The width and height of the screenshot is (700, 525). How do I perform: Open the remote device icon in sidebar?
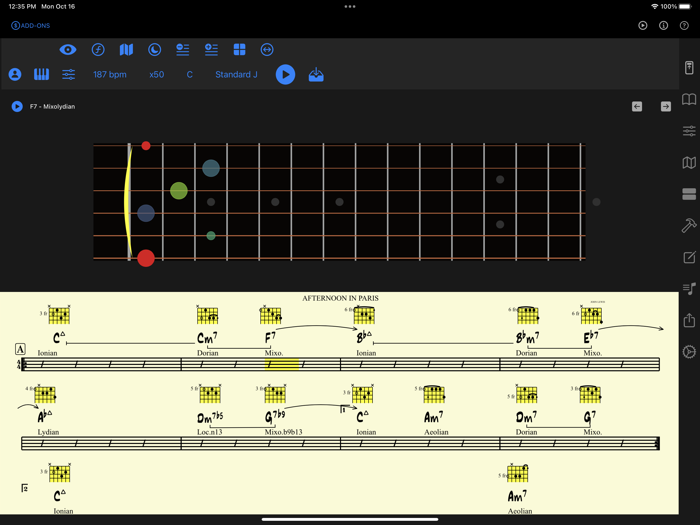pyautogui.click(x=689, y=67)
